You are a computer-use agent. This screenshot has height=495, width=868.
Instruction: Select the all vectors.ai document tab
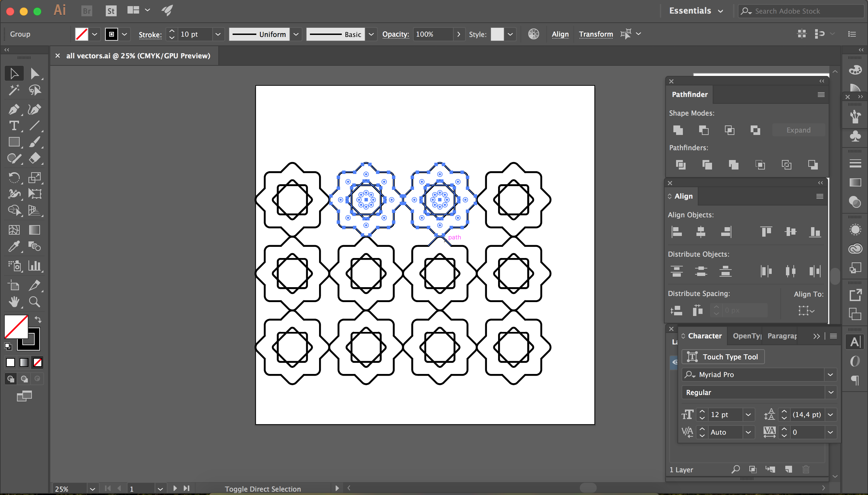pyautogui.click(x=138, y=56)
